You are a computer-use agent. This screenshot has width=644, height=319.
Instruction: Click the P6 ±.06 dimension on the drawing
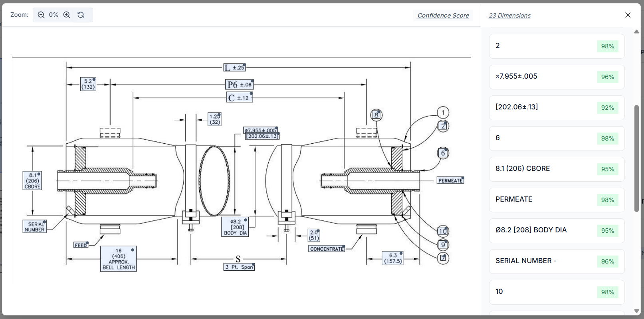[240, 85]
